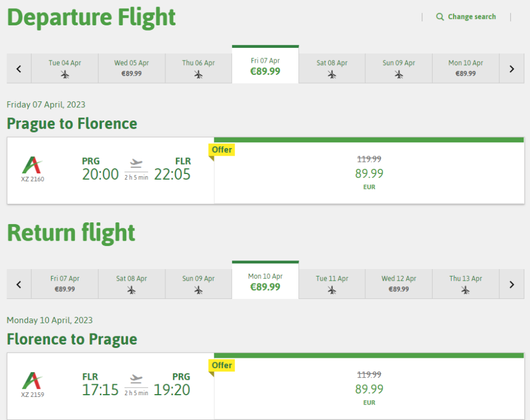This screenshot has height=420, width=530.
Task: Open the Change search link
Action: click(471, 17)
